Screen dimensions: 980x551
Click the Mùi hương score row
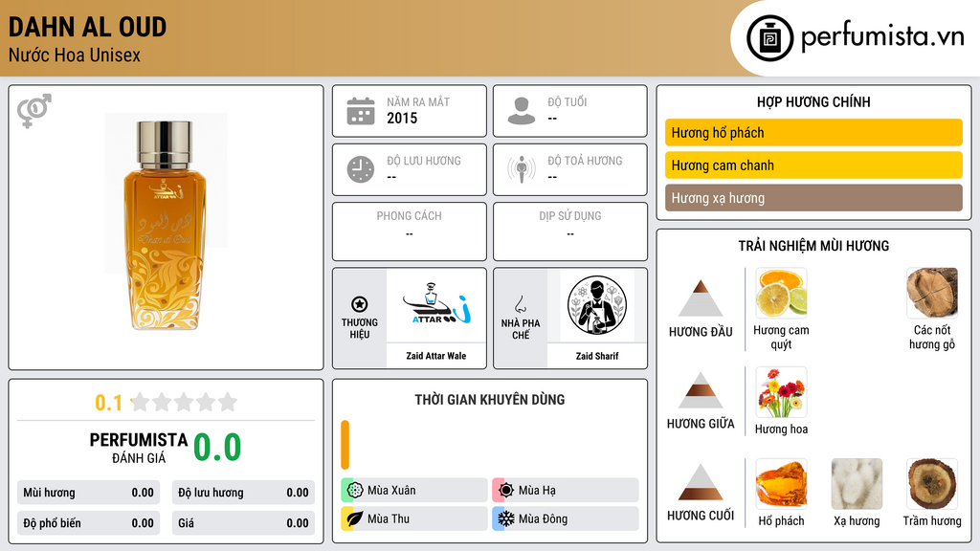pos(89,493)
